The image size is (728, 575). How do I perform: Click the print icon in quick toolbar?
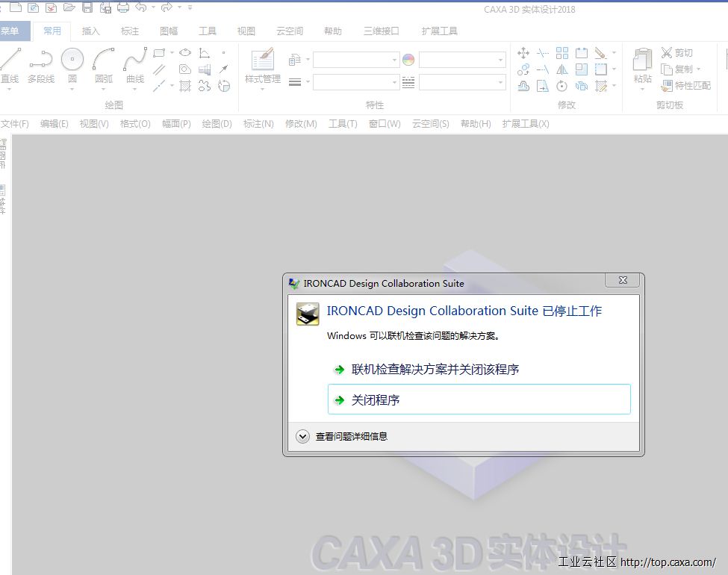coord(123,7)
